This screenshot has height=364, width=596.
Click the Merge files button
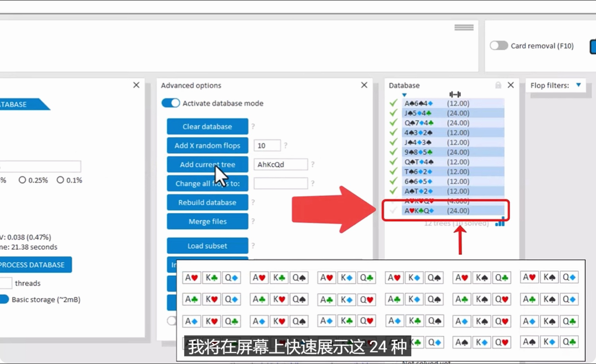pyautogui.click(x=207, y=221)
